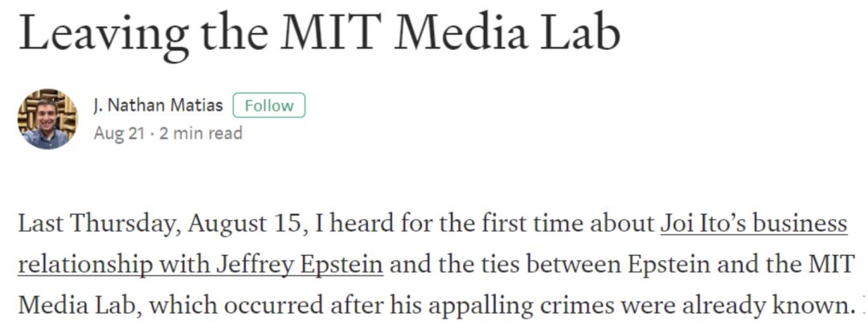Click the word "occurred" in last line
Viewport: 868px width, 329px height.
coord(275,306)
